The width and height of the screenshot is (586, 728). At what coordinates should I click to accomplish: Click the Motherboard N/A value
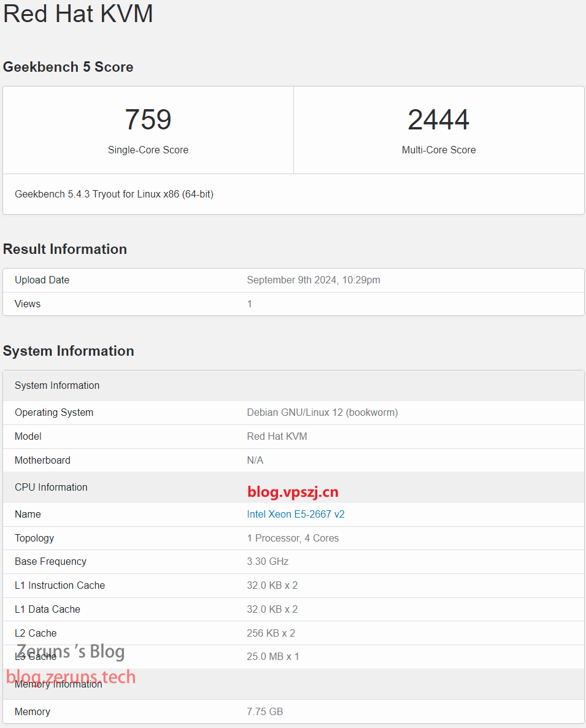(255, 460)
